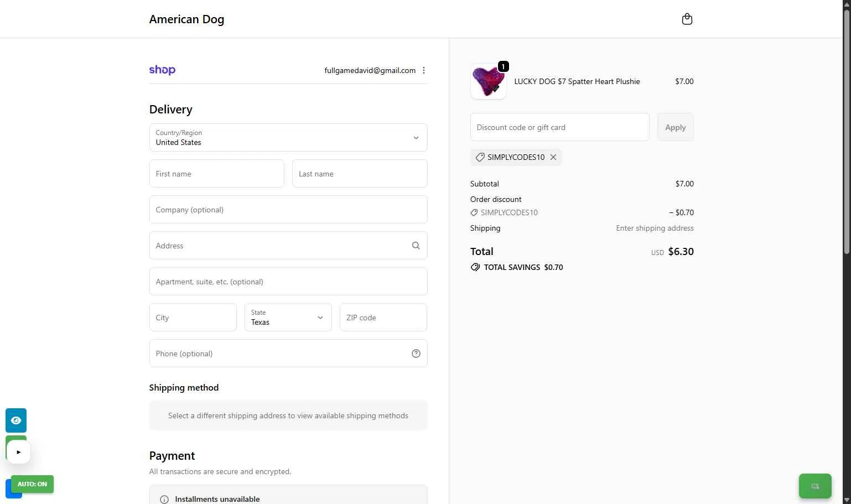Click the Company (optional) field
Image resolution: width=851 pixels, height=504 pixels.
288,210
